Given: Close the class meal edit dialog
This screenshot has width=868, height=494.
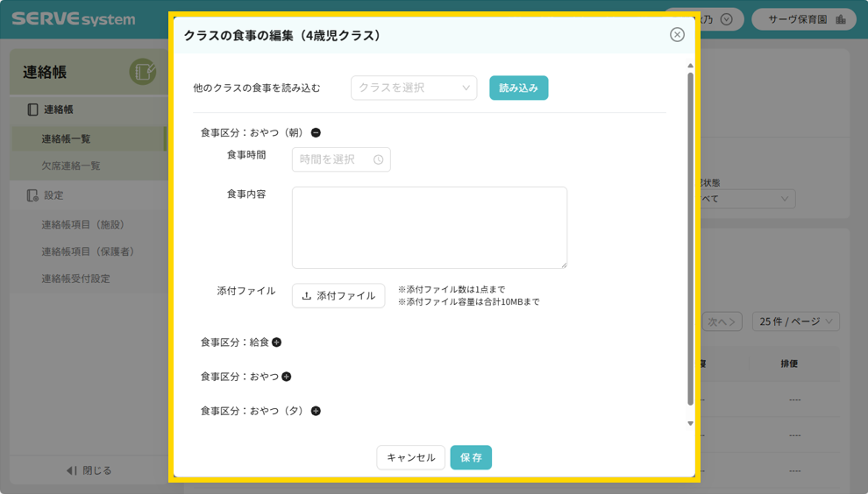Looking at the screenshot, I should click(677, 34).
